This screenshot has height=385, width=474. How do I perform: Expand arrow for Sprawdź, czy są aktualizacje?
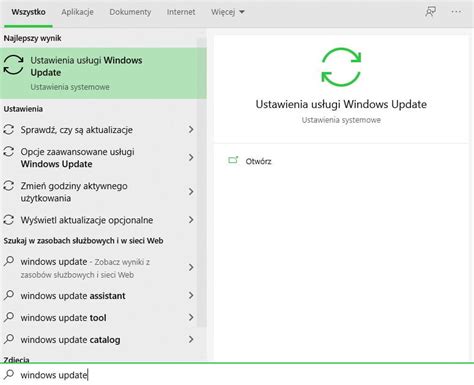point(191,129)
